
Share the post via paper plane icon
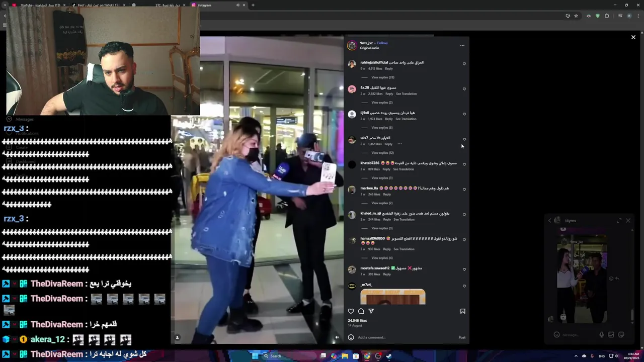[x=371, y=311]
